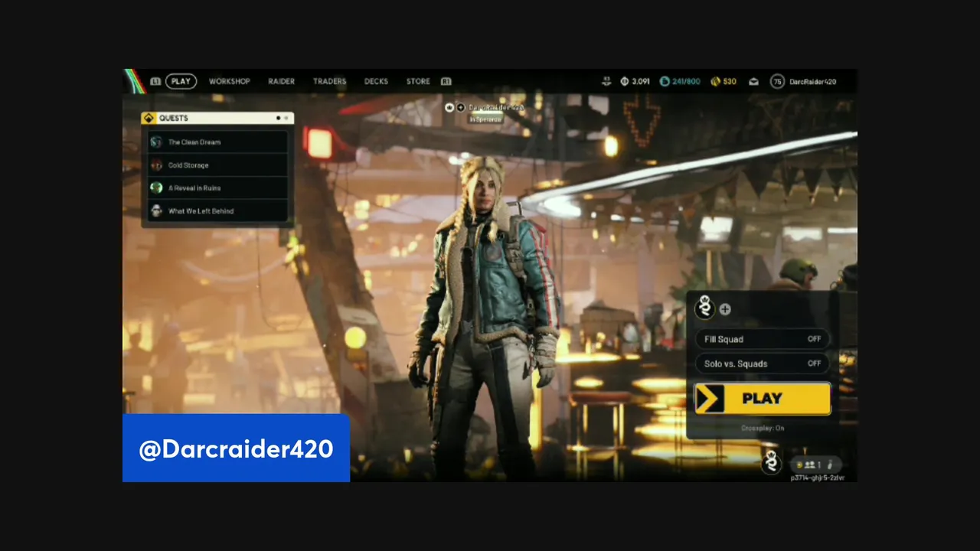
Task: Open the Cold Storage quest
Action: [217, 165]
